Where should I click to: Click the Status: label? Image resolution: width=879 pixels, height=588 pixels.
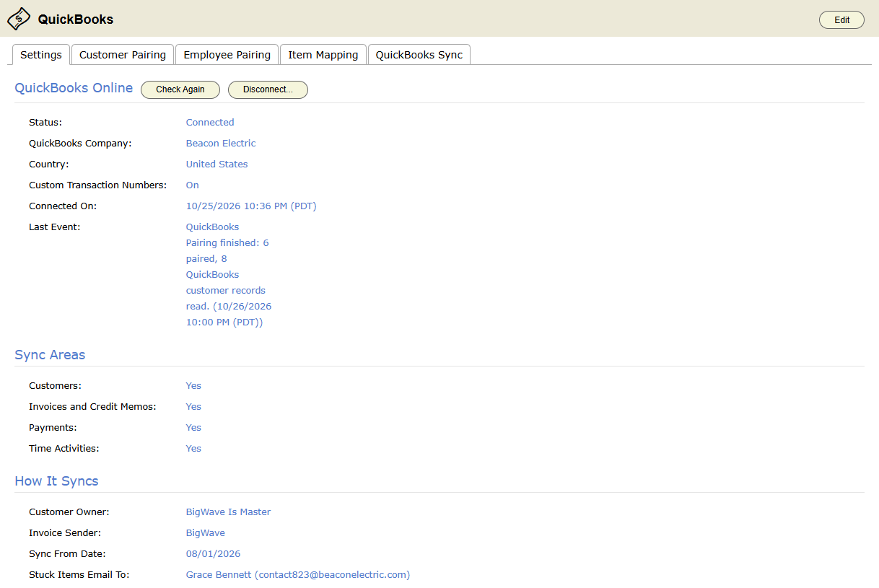(x=45, y=123)
